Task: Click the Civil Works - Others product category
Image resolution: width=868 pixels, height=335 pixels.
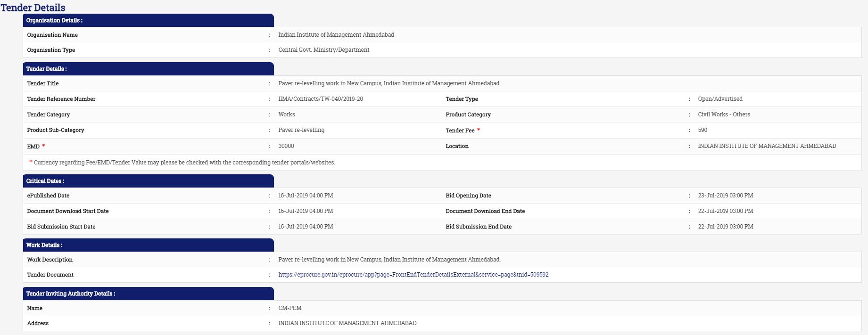Action: 724,114
